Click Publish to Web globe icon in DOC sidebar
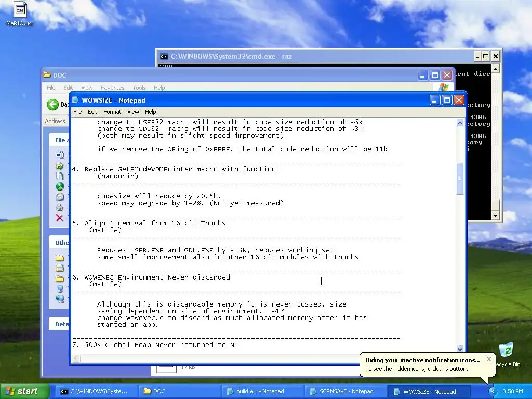 click(x=60, y=187)
